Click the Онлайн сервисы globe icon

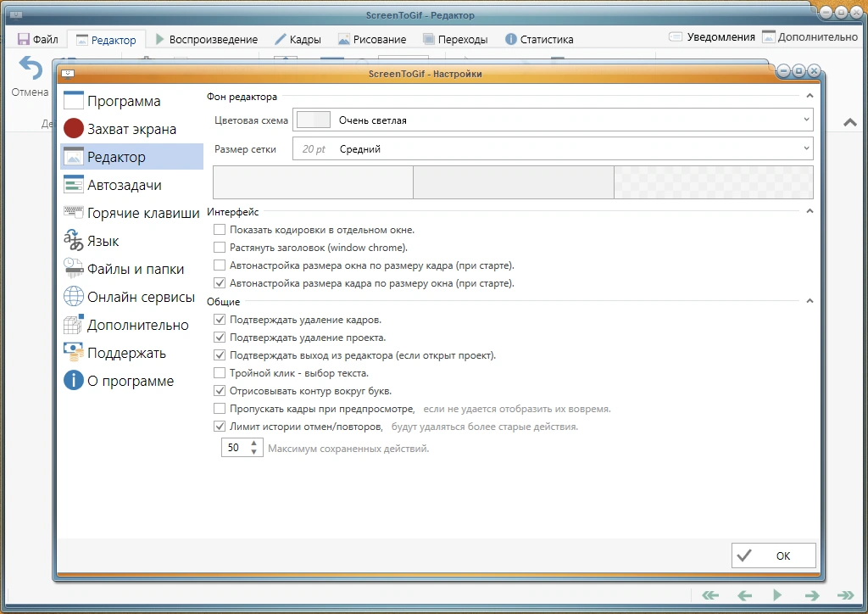click(73, 296)
